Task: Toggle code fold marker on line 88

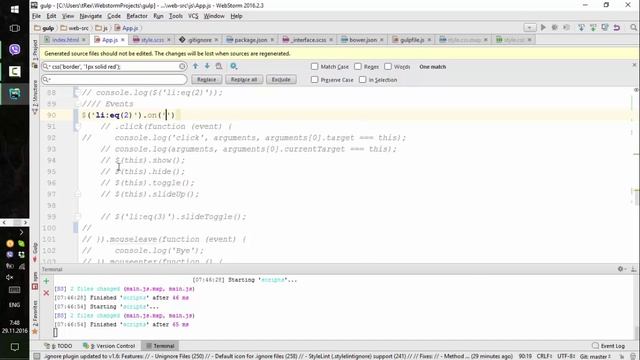Action: click(x=77, y=93)
